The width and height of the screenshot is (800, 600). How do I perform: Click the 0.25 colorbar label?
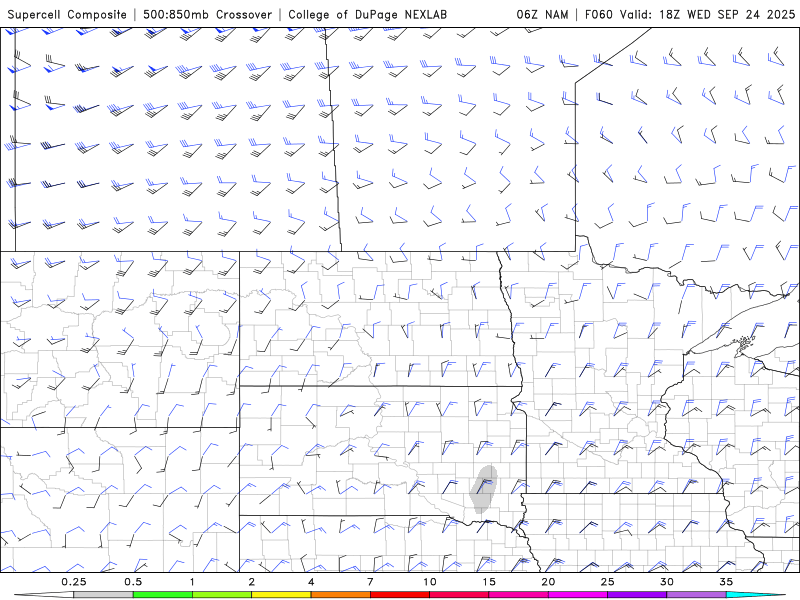(73, 582)
